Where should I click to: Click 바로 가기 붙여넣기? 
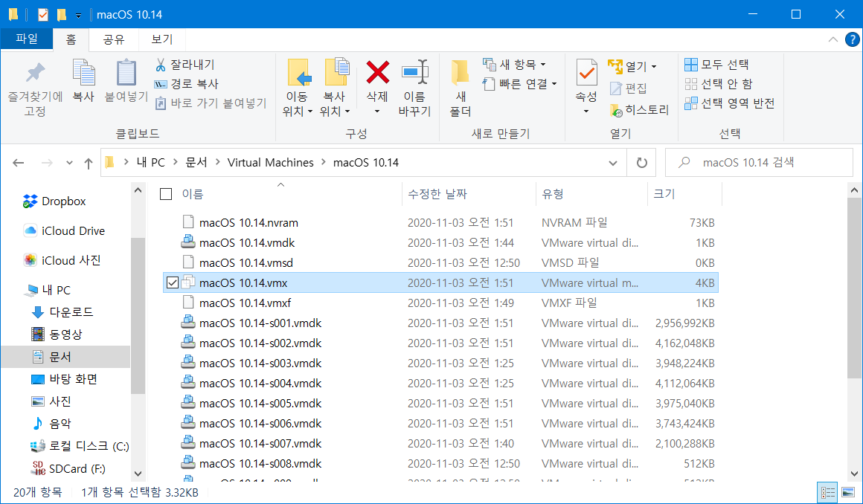click(x=211, y=103)
